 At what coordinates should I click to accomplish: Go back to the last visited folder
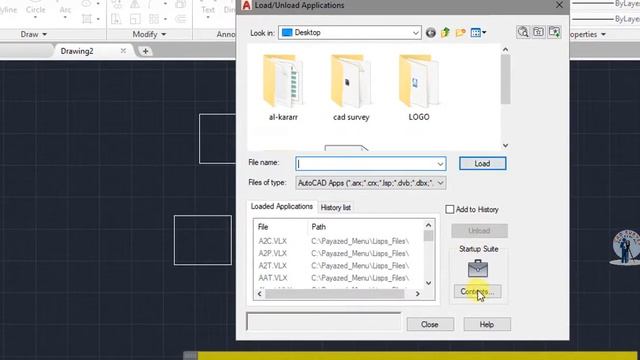431,33
